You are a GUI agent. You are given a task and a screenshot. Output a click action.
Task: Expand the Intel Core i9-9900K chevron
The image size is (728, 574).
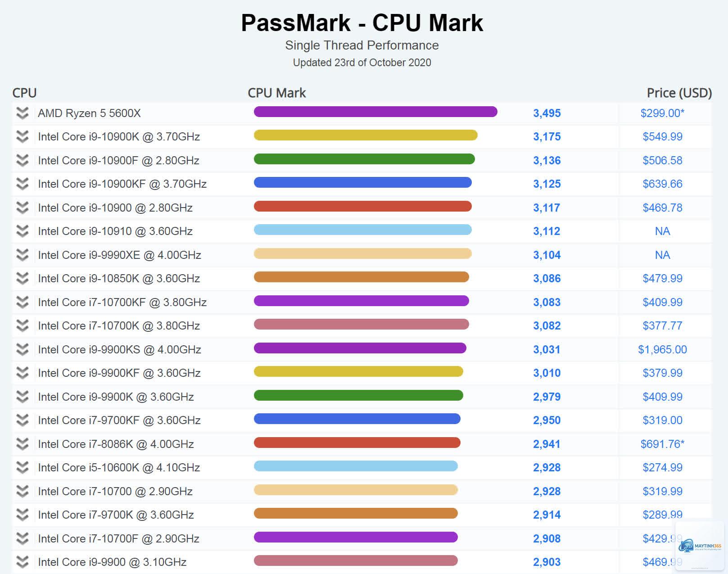(x=22, y=397)
